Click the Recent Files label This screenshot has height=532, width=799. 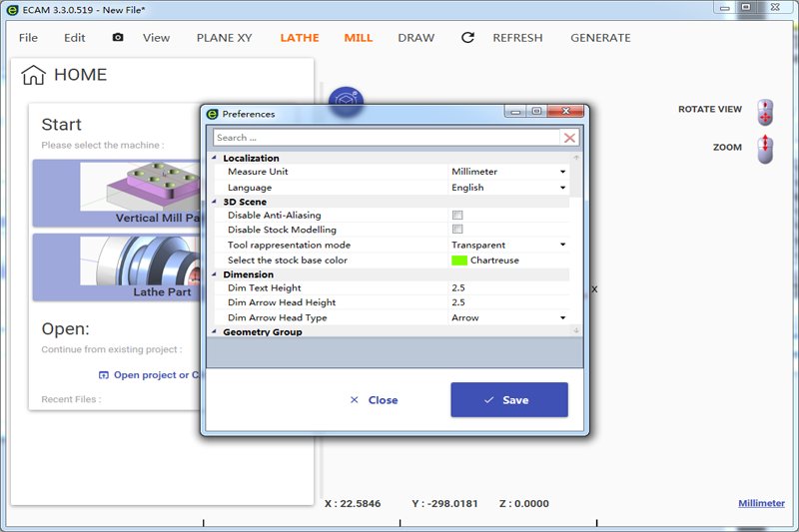pos(71,399)
